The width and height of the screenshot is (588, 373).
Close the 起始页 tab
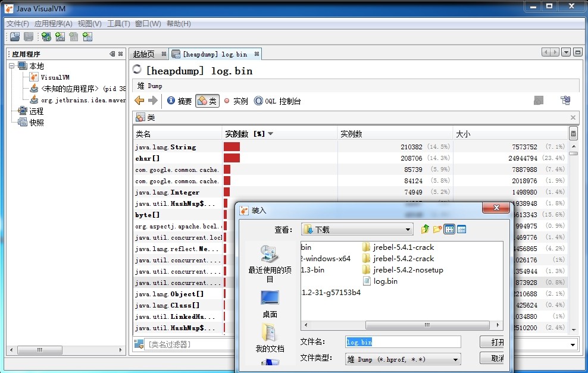pyautogui.click(x=164, y=54)
